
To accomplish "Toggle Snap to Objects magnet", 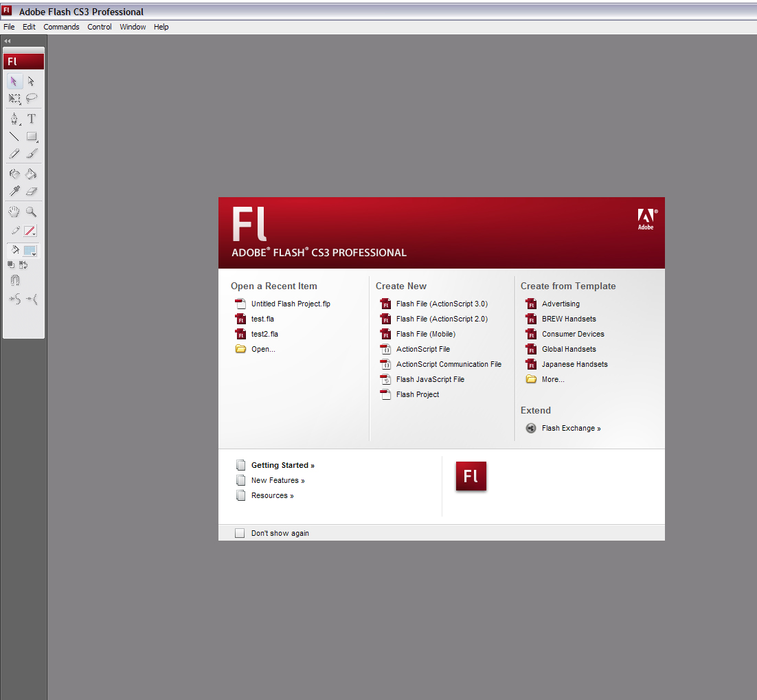I will coord(15,280).
